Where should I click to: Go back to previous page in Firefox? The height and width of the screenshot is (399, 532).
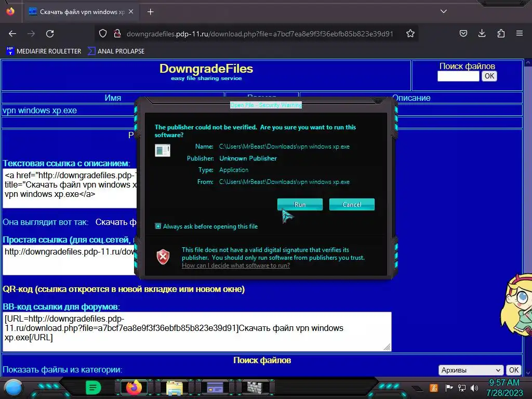(x=12, y=34)
